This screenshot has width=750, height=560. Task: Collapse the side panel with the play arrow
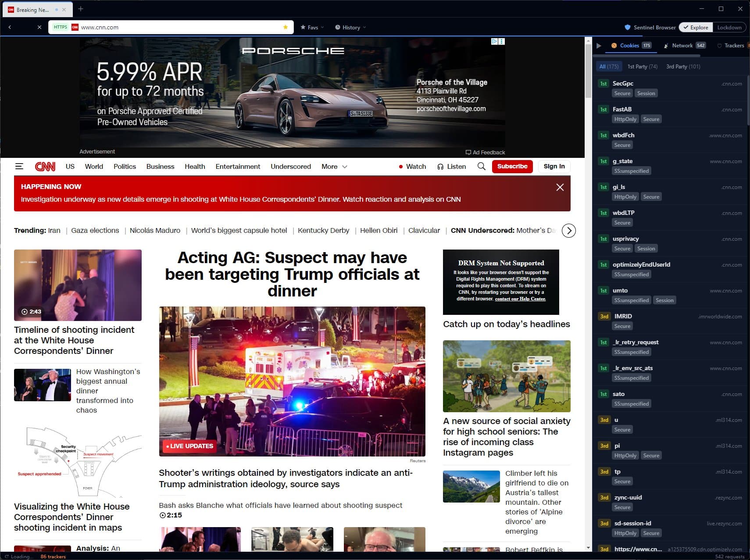coord(599,46)
